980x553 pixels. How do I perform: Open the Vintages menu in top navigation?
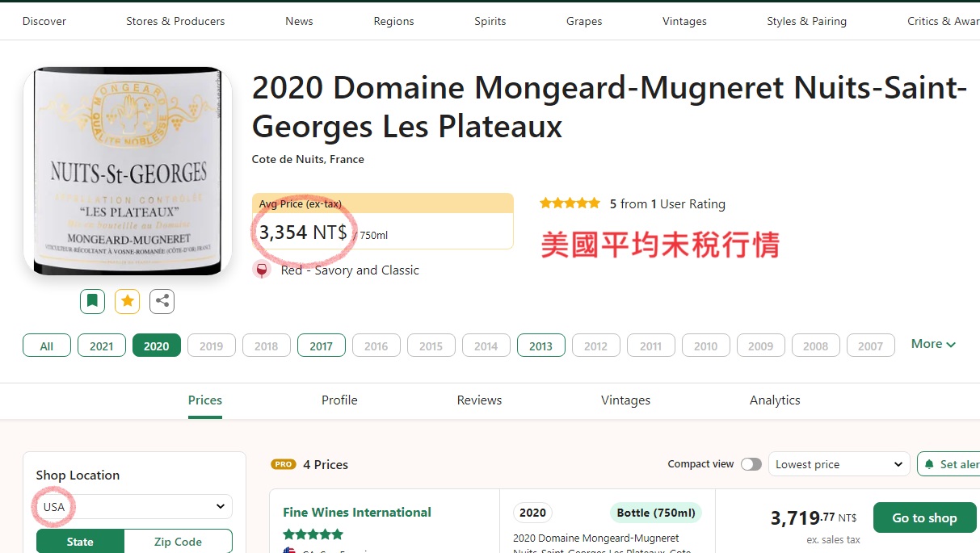coord(684,21)
